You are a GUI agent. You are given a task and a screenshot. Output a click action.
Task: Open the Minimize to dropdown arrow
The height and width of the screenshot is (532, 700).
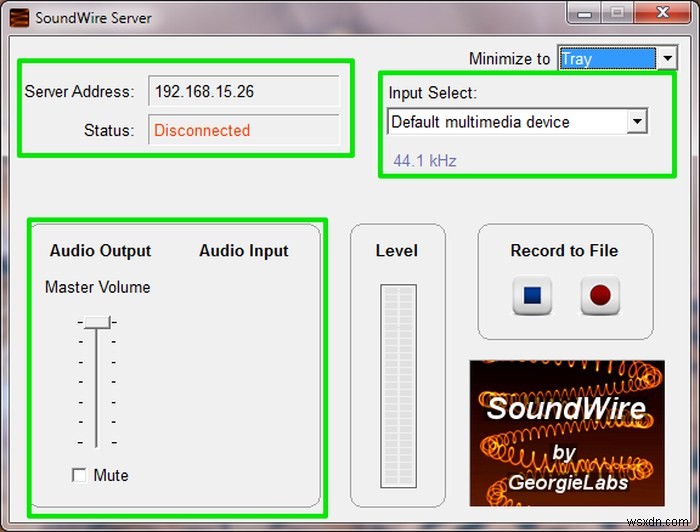click(x=667, y=58)
